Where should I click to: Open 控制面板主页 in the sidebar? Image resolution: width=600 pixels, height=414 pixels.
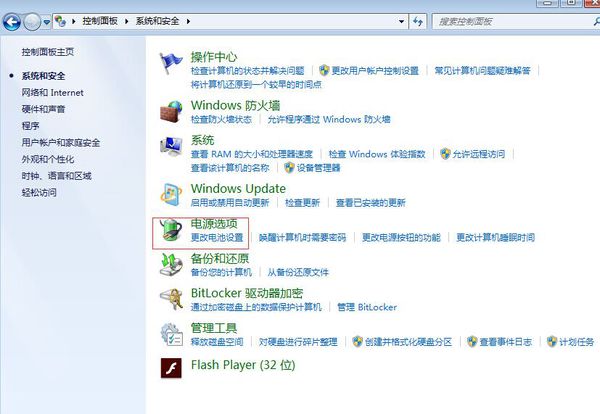tap(48, 52)
